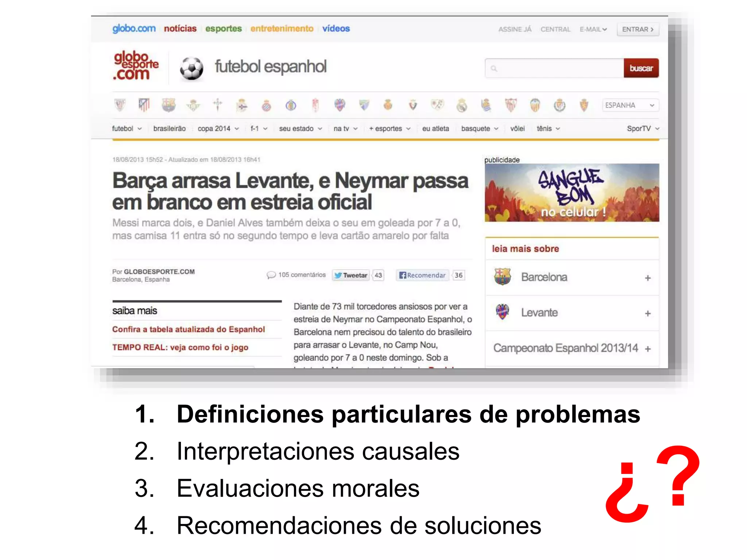Select the Osasuna crest icon

(x=413, y=105)
